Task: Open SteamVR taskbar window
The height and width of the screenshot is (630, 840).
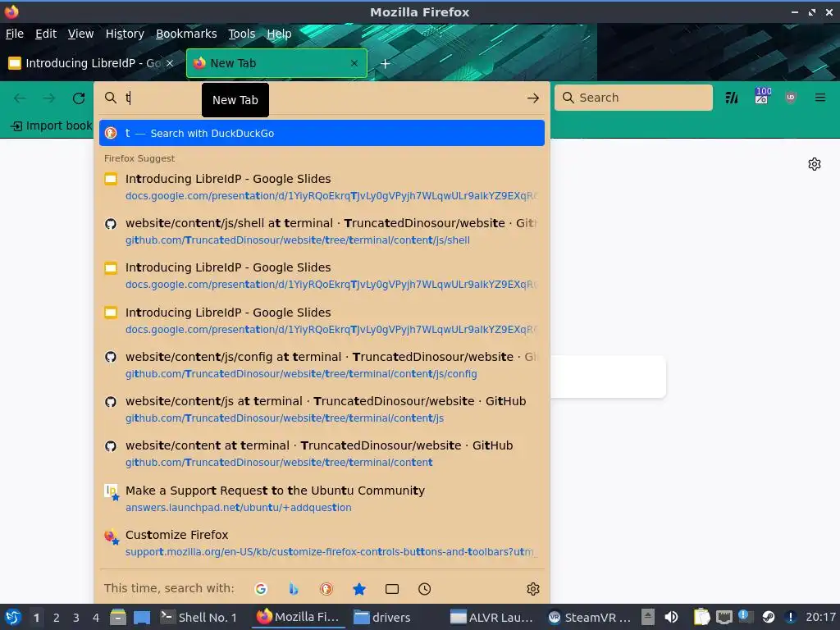Action: tap(590, 617)
